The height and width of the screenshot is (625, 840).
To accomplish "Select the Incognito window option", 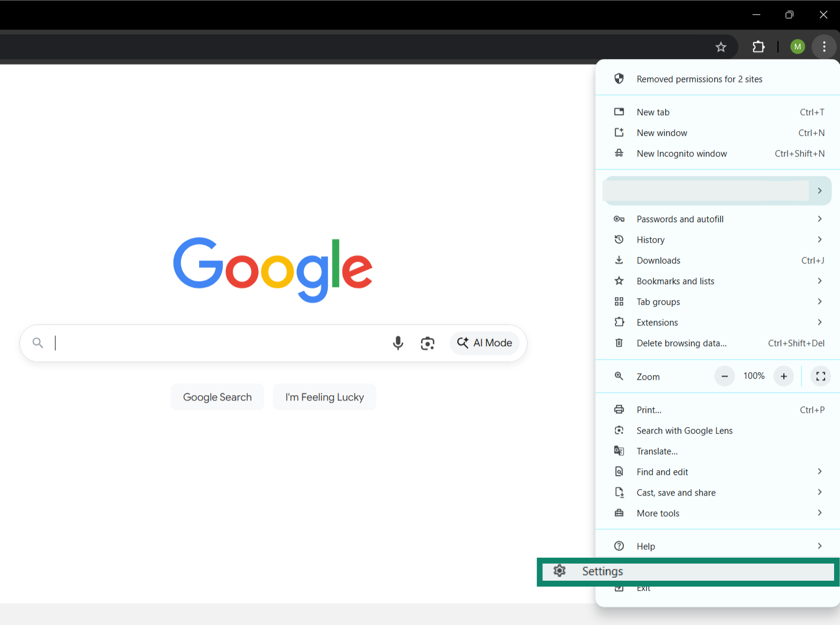I will click(682, 153).
